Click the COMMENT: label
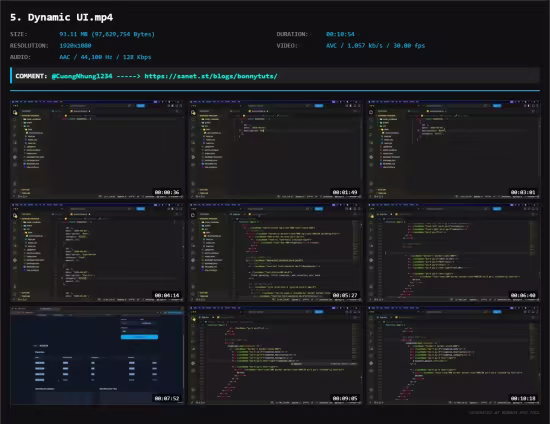Viewport: 550px width, 424px height. (x=31, y=76)
